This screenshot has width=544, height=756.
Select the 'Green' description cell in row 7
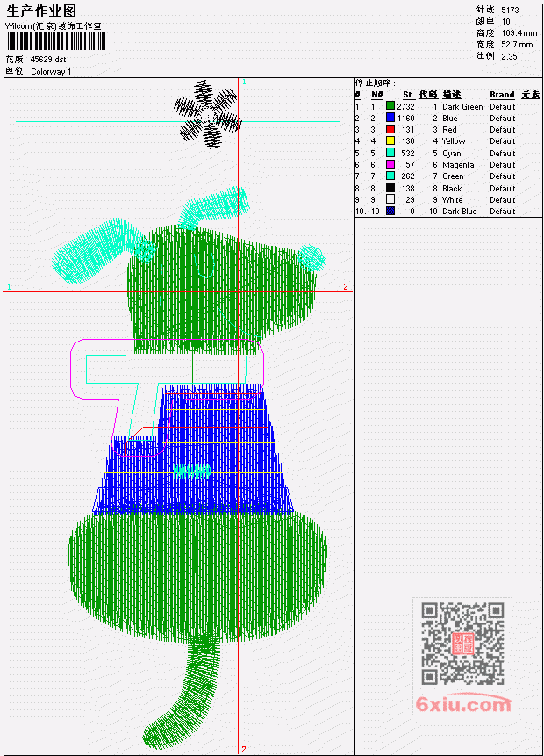tap(453, 176)
